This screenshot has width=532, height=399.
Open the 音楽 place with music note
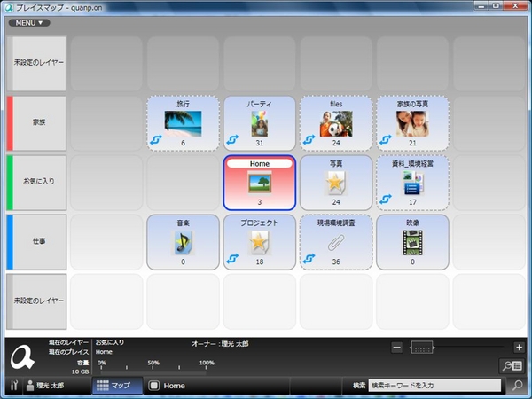[x=184, y=241]
